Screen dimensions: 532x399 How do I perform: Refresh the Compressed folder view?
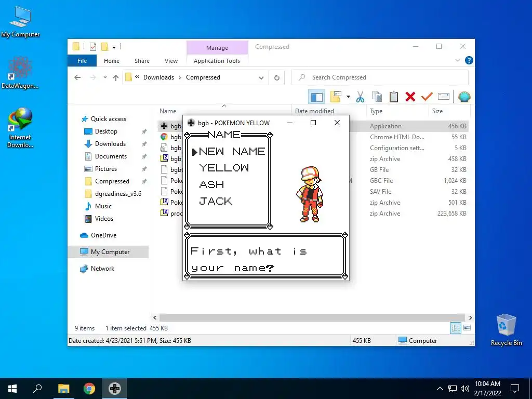click(x=277, y=78)
